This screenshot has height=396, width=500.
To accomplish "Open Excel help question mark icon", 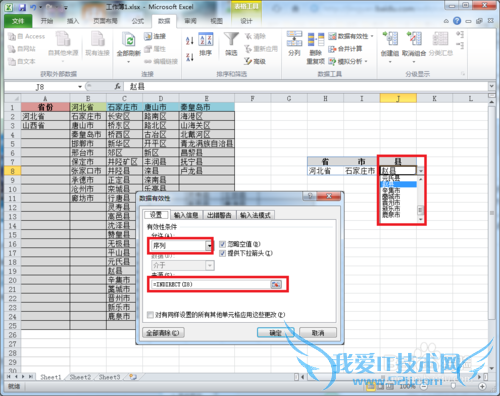I will tap(457, 21).
